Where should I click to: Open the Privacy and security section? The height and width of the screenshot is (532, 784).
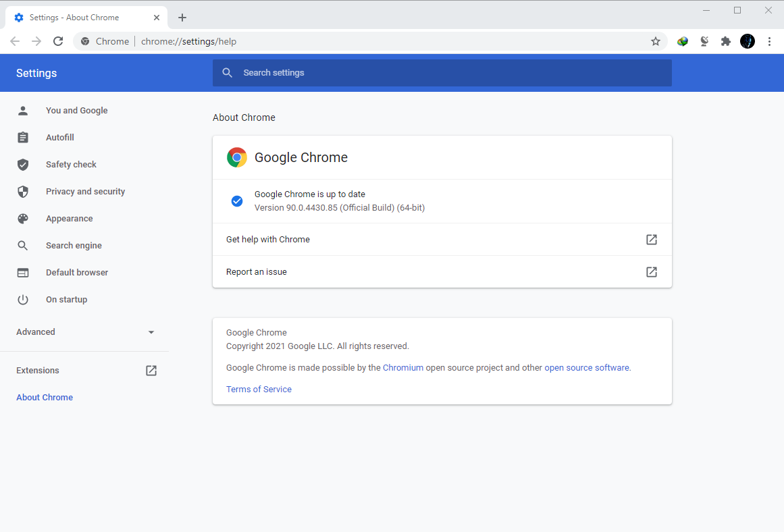(x=84, y=192)
